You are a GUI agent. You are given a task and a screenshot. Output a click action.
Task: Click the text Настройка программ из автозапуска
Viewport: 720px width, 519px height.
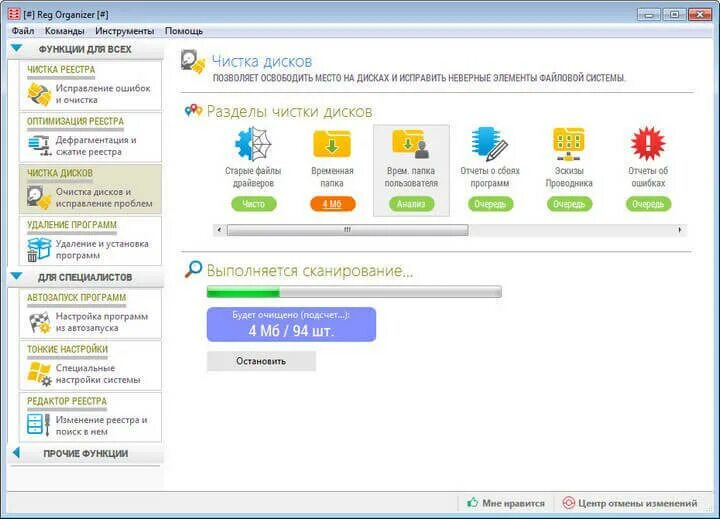[x=101, y=322]
